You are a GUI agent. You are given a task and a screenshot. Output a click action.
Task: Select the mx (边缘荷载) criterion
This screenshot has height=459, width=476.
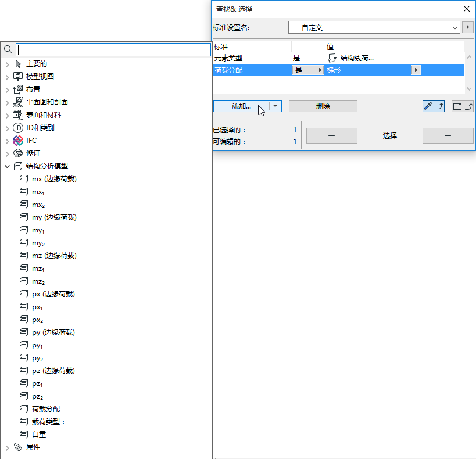click(x=54, y=179)
